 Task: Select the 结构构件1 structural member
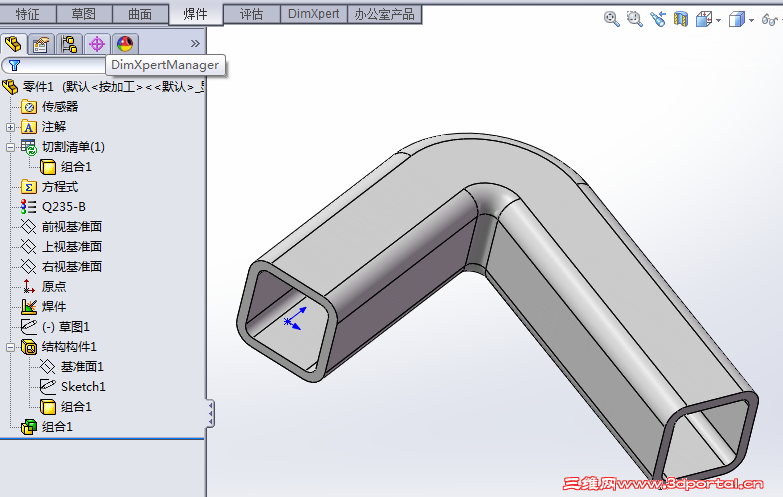[x=69, y=347]
